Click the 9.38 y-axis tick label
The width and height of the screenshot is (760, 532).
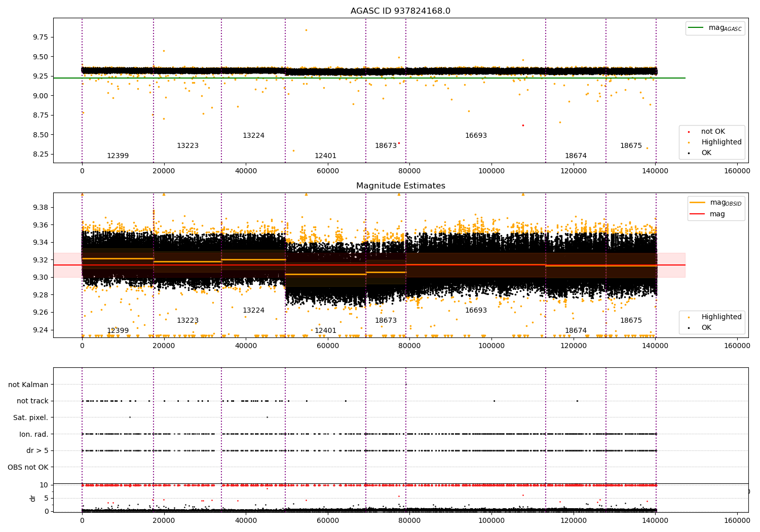click(41, 207)
